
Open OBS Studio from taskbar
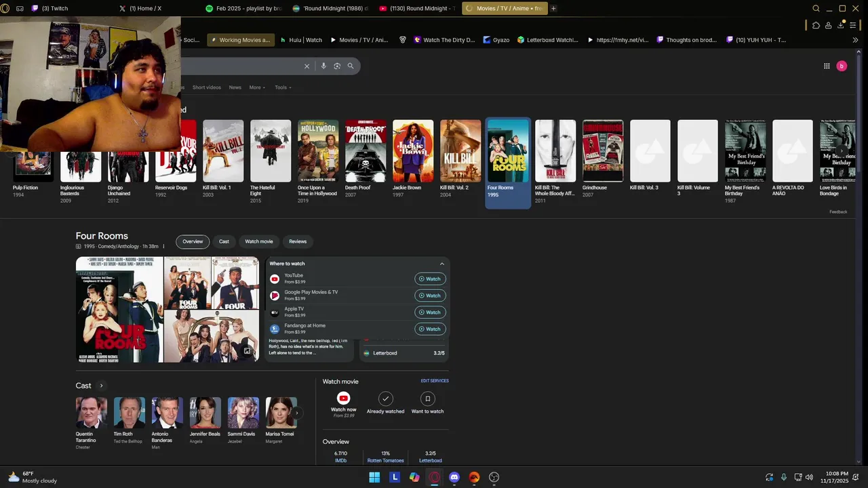[494, 477]
